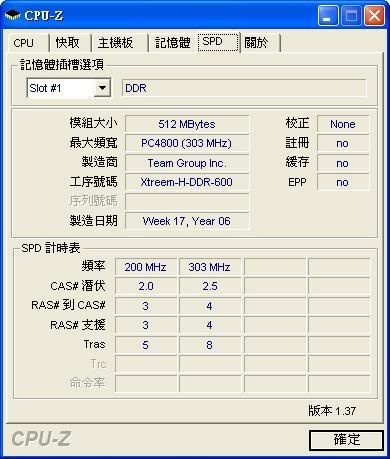The height and width of the screenshot is (459, 390).
Task: Open the 關於 tab
Action: click(260, 43)
